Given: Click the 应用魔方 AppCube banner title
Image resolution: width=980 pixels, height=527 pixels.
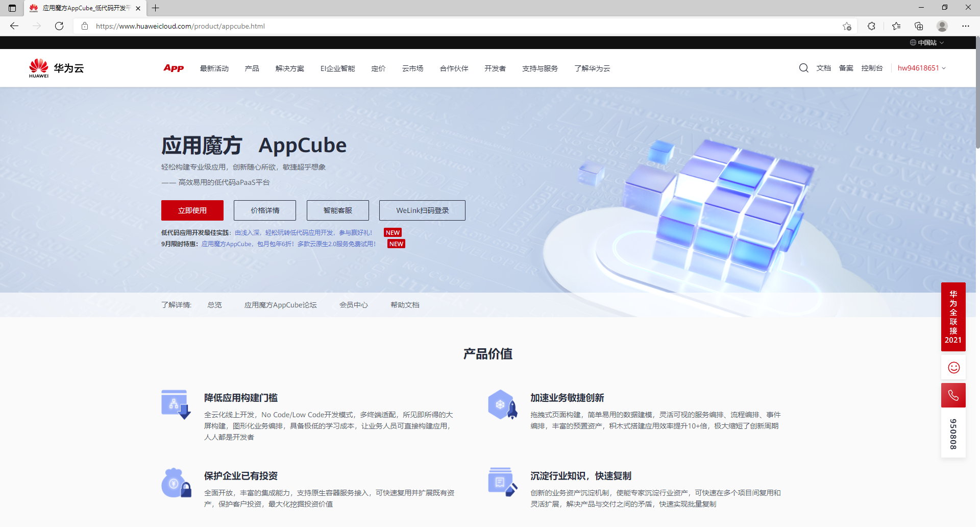Looking at the screenshot, I should click(x=254, y=146).
